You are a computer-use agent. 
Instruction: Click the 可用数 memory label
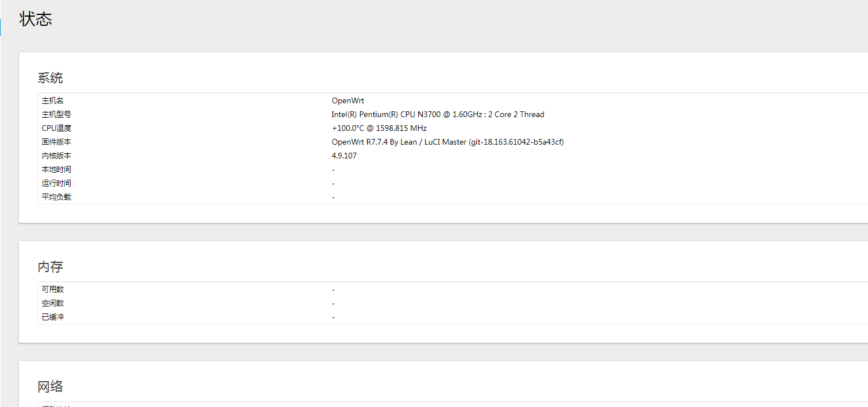53,289
